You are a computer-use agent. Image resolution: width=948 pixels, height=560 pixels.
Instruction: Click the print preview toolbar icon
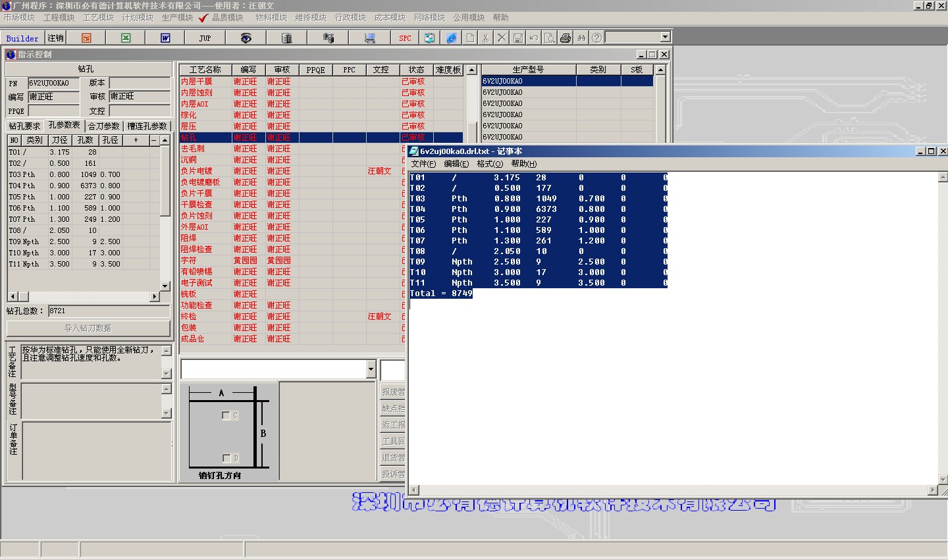550,38
